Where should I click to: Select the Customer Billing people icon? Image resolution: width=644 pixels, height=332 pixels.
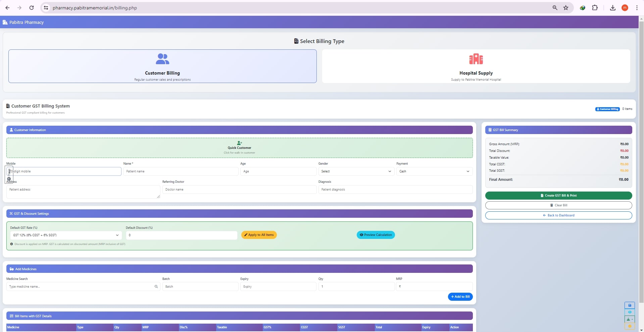pos(162,59)
